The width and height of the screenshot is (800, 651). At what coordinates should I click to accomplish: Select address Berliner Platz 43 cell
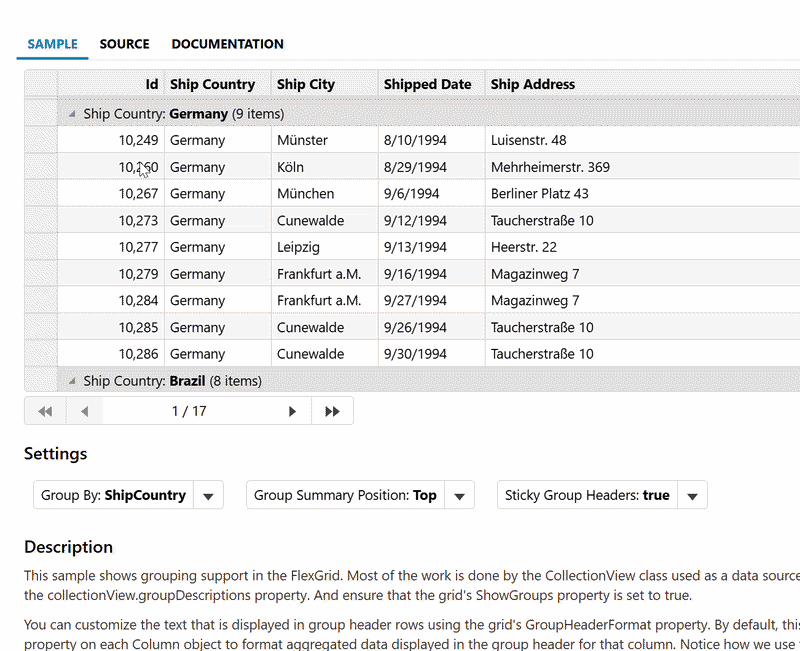point(643,194)
